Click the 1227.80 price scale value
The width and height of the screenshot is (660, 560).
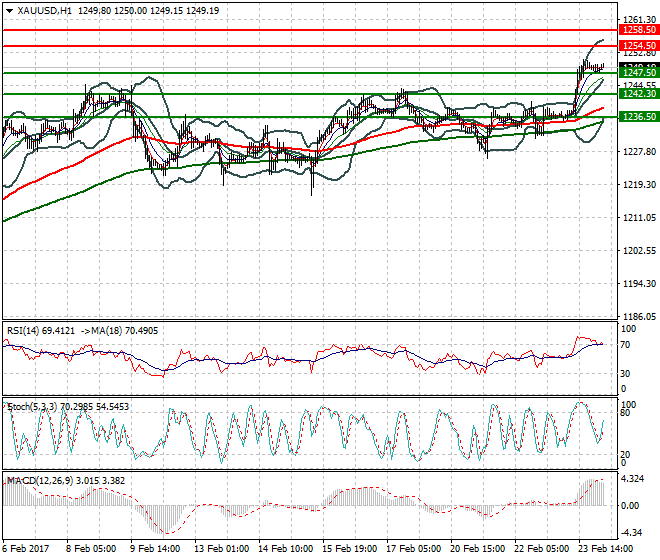click(639, 152)
